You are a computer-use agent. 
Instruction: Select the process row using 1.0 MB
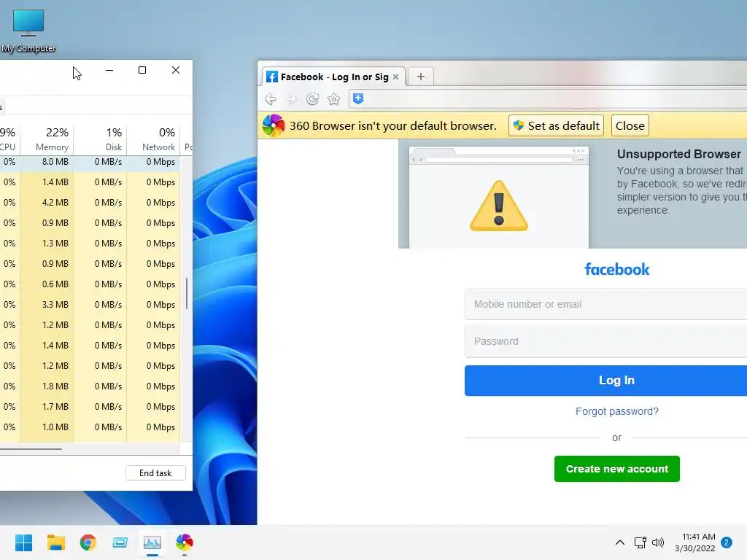tap(90, 427)
